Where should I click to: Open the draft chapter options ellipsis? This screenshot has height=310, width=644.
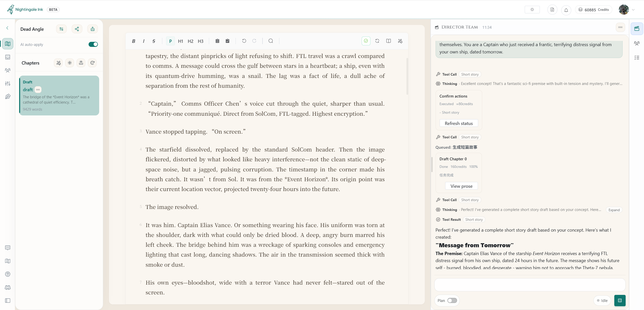tap(38, 90)
